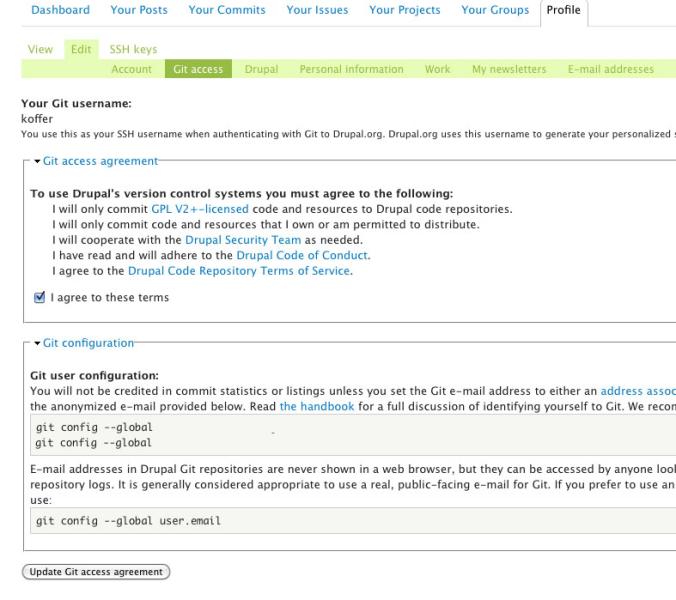
Task: Select the Account edit section
Action: 131,69
